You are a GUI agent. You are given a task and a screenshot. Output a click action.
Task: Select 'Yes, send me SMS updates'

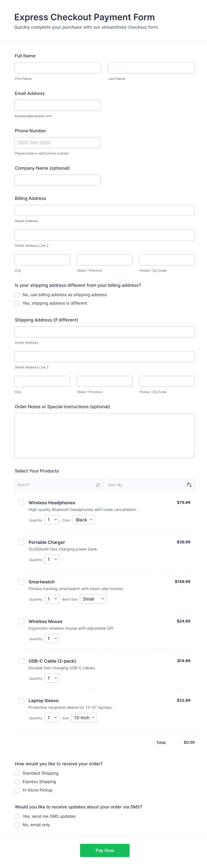(x=17, y=816)
